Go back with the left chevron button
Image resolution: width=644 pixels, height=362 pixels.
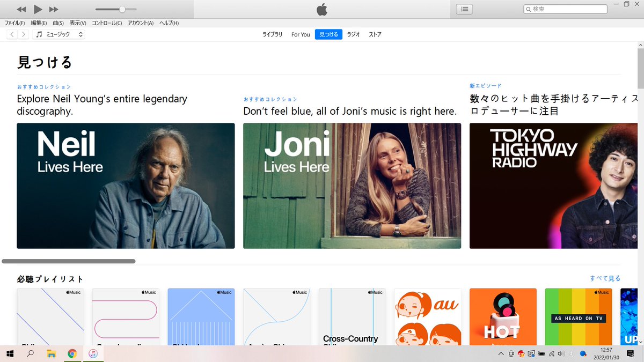[x=12, y=34]
